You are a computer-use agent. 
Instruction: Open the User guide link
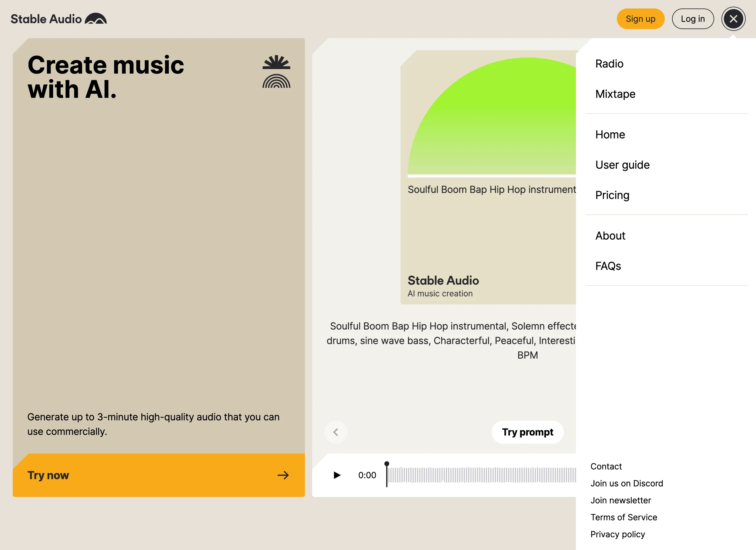tap(623, 165)
